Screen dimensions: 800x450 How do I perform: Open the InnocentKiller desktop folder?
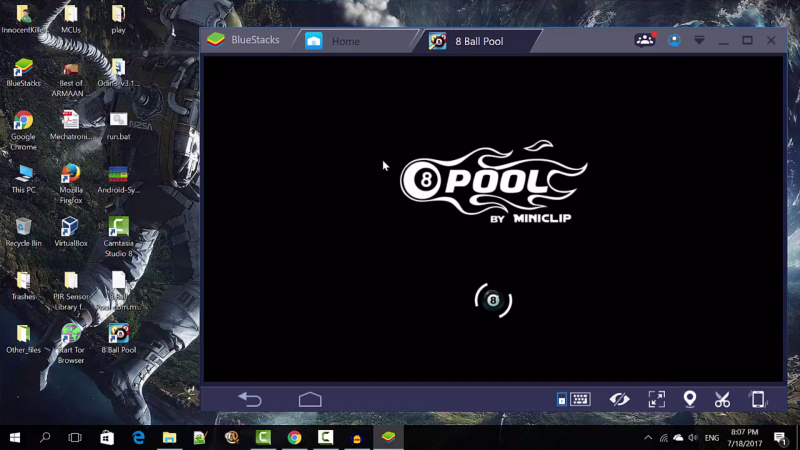[23, 19]
